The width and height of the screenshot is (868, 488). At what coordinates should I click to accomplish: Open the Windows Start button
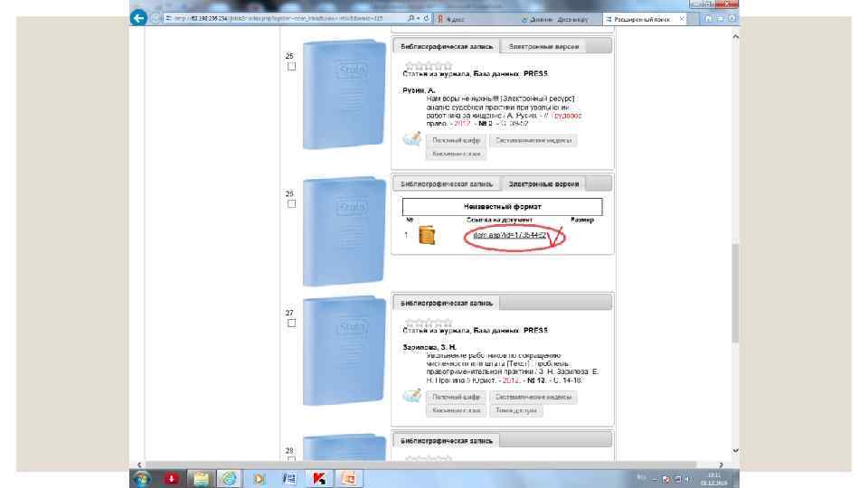pos(142,479)
